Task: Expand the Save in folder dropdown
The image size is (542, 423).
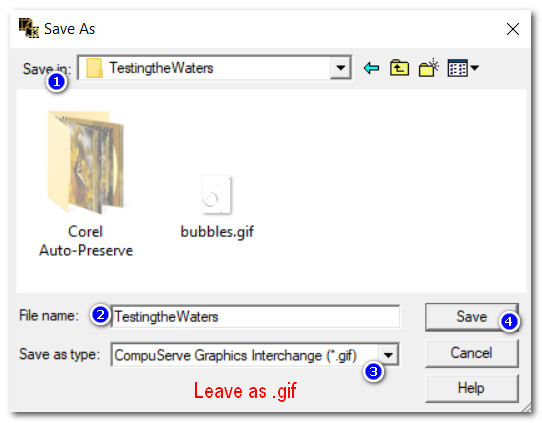Action: [340, 68]
